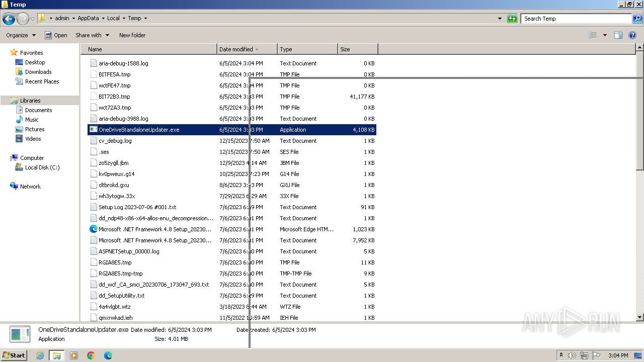Click the New folder button
644x362 pixels.
132,35
